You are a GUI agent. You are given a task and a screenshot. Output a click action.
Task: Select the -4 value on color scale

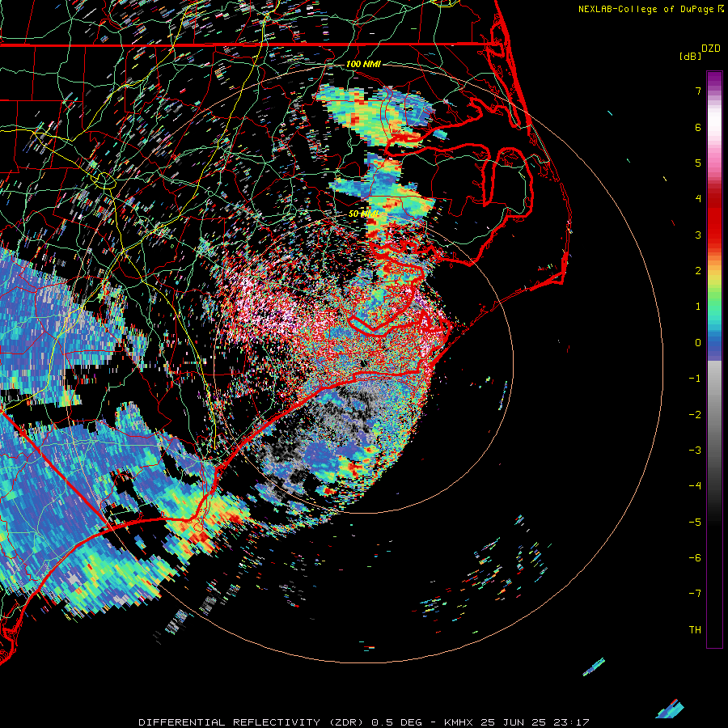click(695, 486)
